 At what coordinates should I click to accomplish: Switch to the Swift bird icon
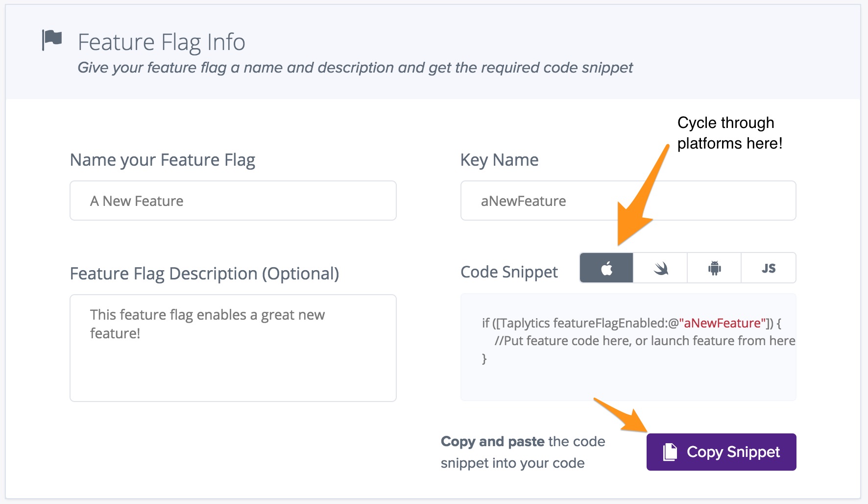point(660,268)
